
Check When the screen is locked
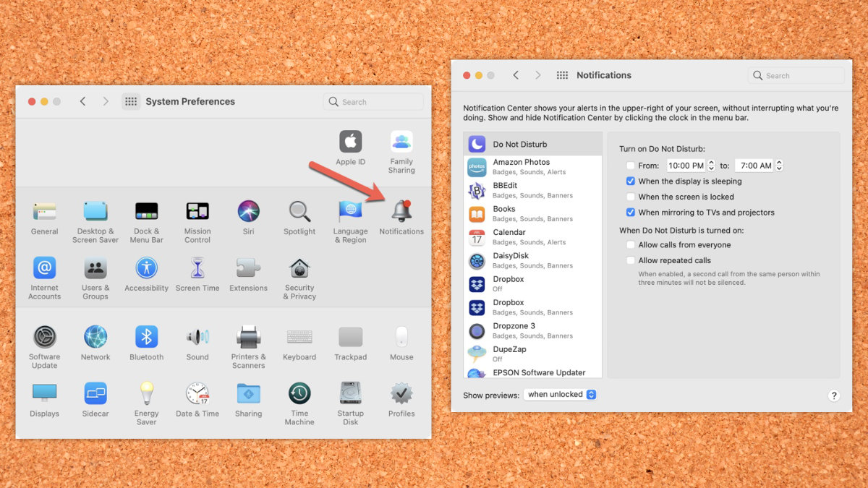coord(631,197)
